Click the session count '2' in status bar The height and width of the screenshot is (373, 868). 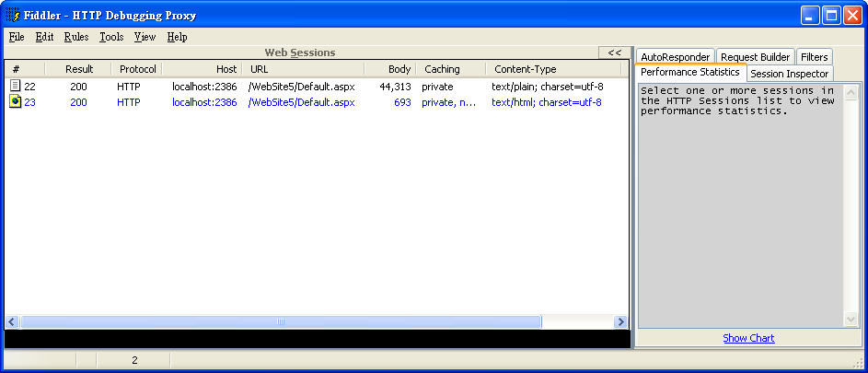134,360
